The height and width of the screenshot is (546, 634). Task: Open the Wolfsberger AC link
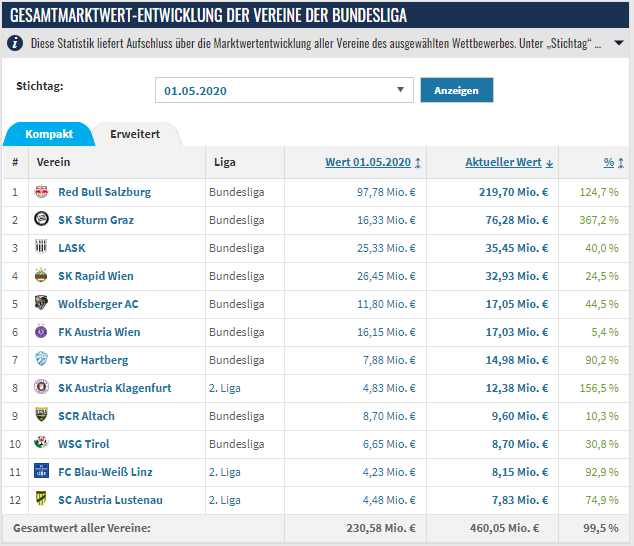pyautogui.click(x=98, y=304)
